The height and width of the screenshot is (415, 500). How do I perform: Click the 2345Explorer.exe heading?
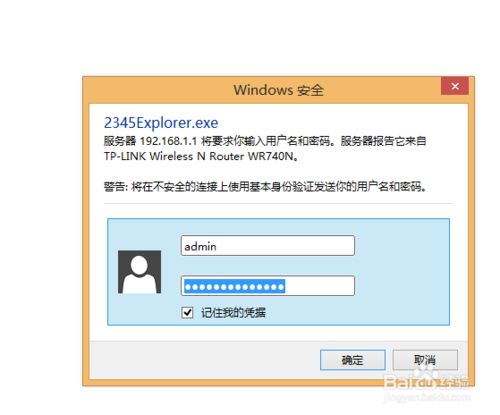pos(161,123)
